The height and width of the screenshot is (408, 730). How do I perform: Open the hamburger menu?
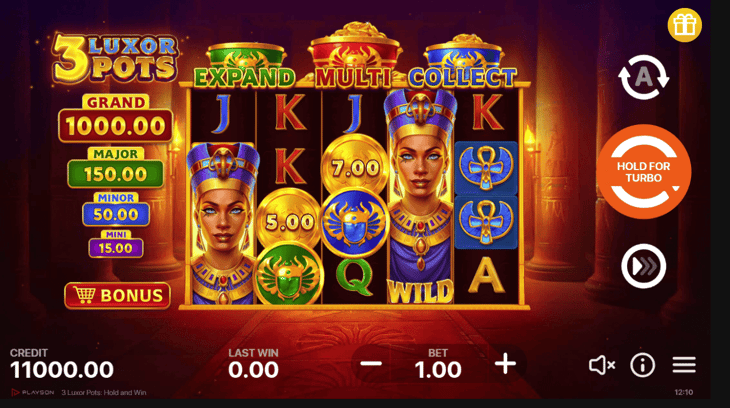(x=684, y=365)
